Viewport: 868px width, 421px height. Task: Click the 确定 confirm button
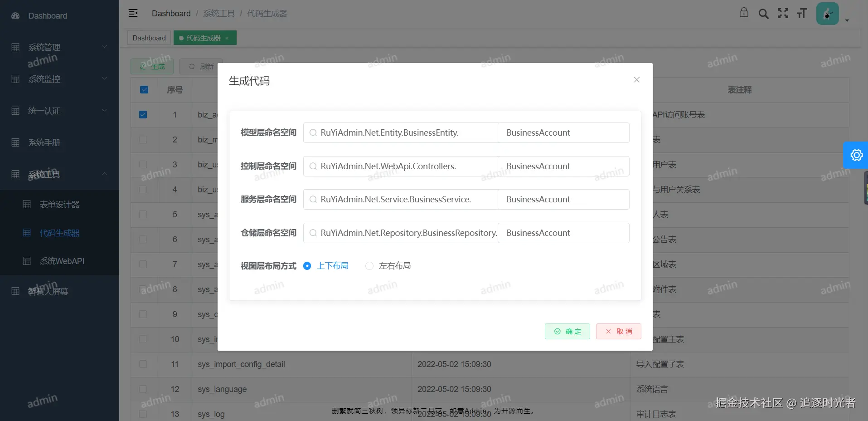tap(567, 332)
